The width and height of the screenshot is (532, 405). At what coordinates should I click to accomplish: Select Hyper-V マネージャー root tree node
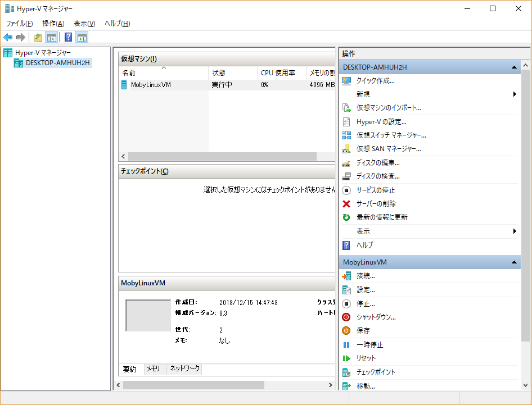click(x=43, y=53)
